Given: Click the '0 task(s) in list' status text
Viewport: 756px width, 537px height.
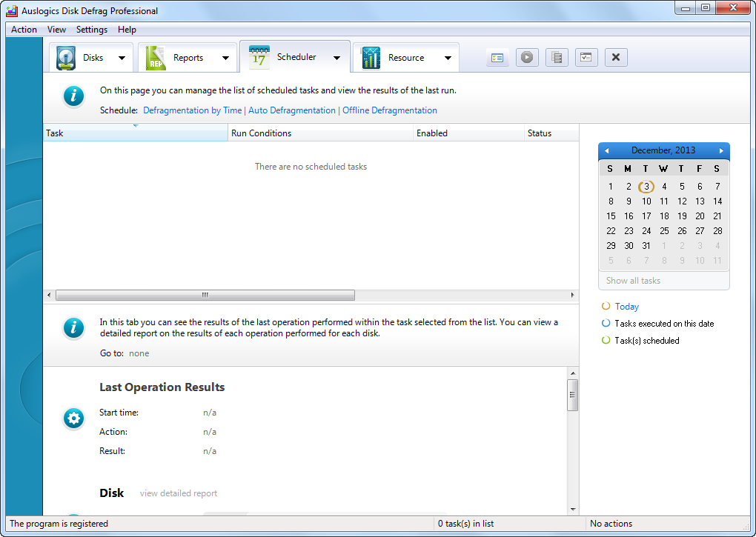Looking at the screenshot, I should click(465, 524).
